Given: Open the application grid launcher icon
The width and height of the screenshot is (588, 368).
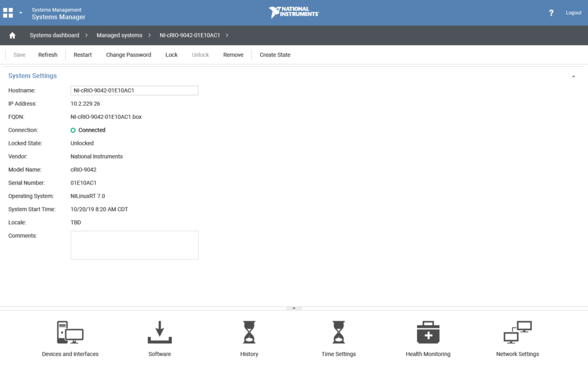Looking at the screenshot, I should [8, 13].
